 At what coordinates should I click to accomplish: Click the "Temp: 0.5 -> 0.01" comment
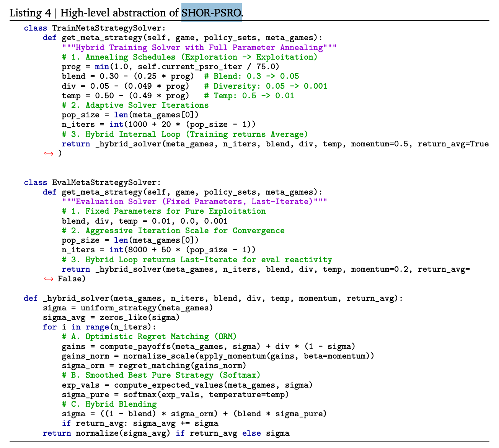click(249, 96)
